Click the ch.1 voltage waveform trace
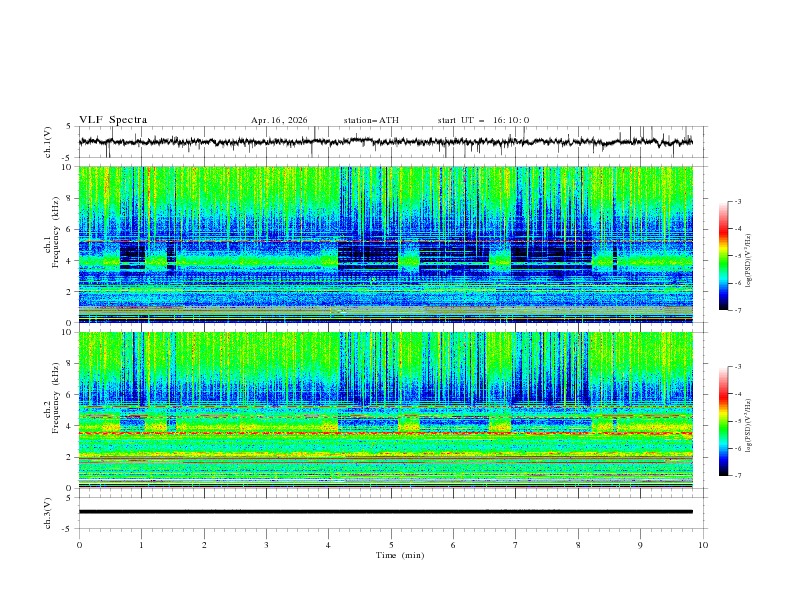Viewport: 792px width, 612px height. [385, 142]
